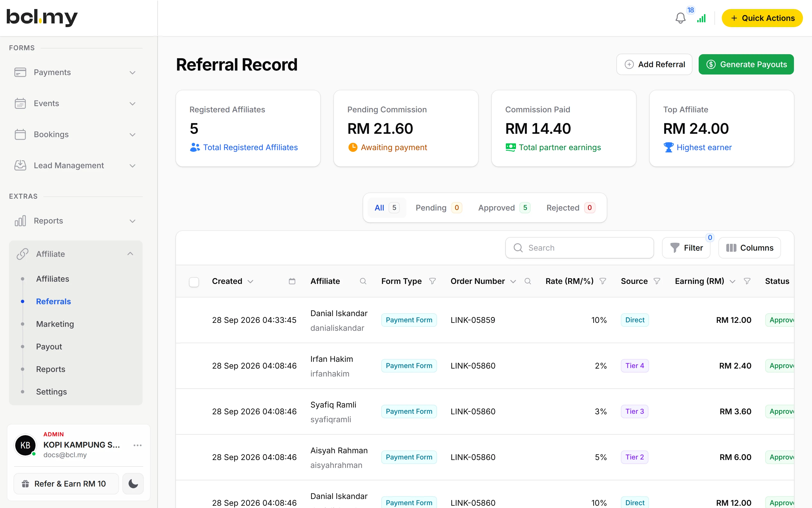The width and height of the screenshot is (812, 508).
Task: Collapse the Affiliate menu chevron
Action: click(130, 254)
